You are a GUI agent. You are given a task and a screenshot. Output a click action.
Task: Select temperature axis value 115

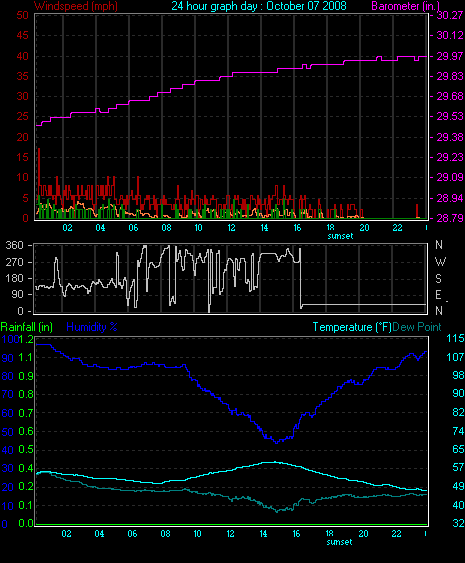point(455,338)
